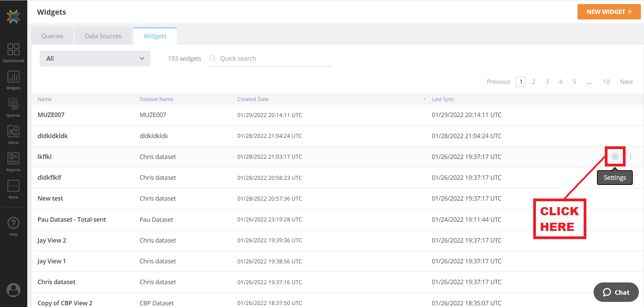The image size is (644, 307).
Task: Expand the All filter dropdown
Action: click(x=95, y=59)
